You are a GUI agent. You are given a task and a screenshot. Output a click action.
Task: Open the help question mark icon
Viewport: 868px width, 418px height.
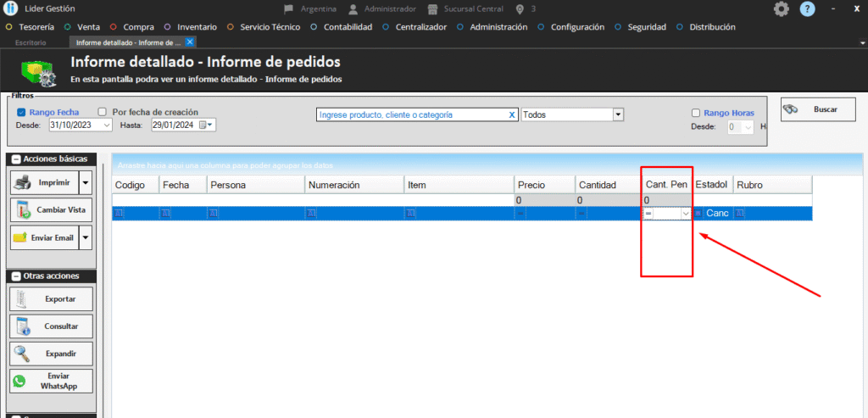tap(808, 8)
